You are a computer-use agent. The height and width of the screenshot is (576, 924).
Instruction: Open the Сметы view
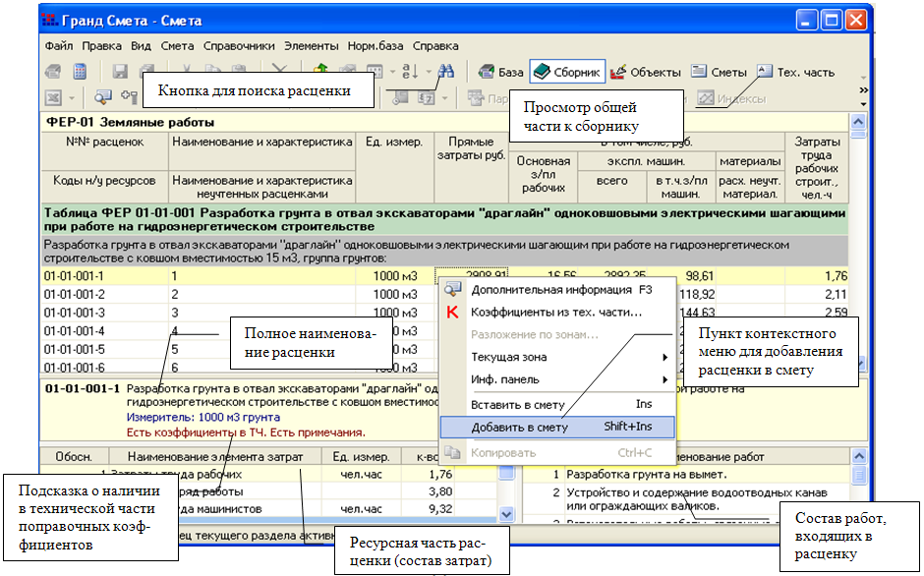click(x=719, y=72)
